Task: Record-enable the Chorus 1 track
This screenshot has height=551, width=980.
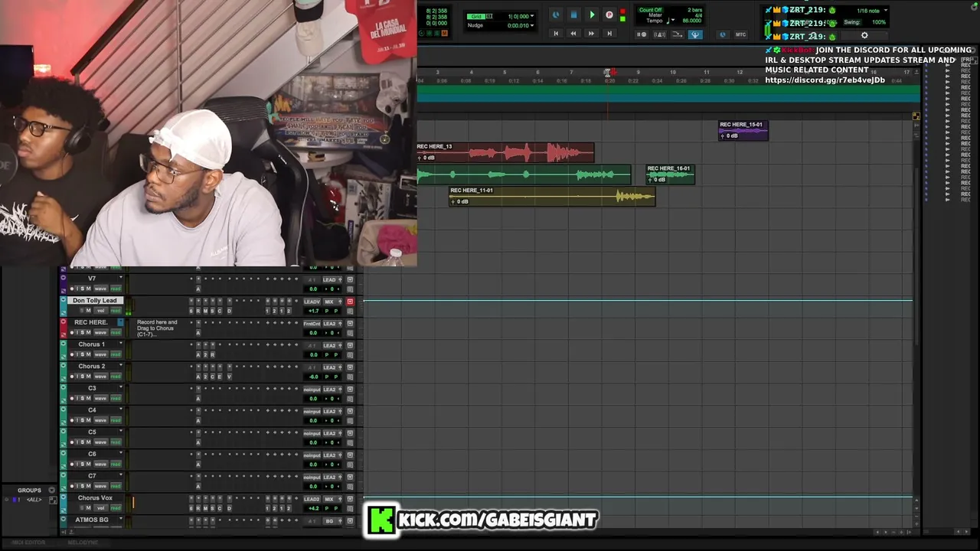Action: [72, 355]
